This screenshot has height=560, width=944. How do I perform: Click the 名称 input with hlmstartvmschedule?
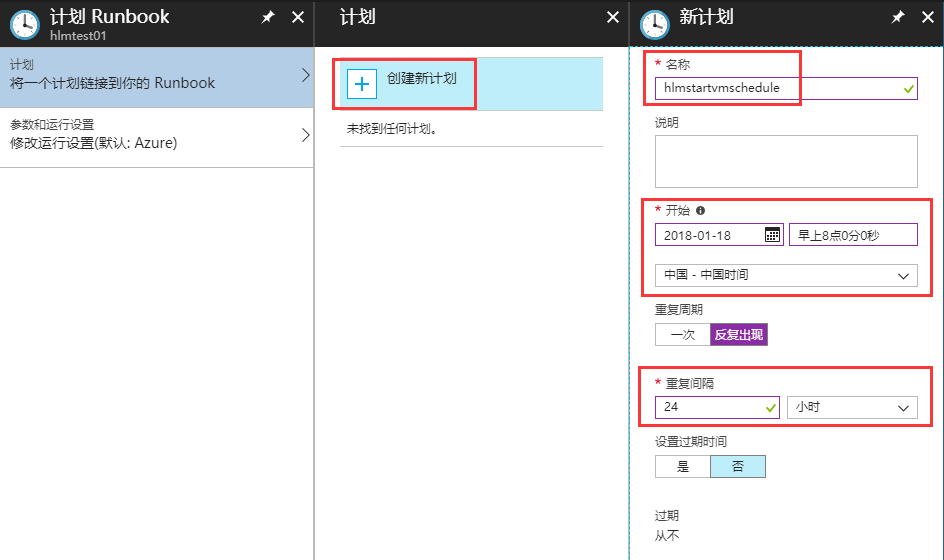pyautogui.click(x=786, y=89)
